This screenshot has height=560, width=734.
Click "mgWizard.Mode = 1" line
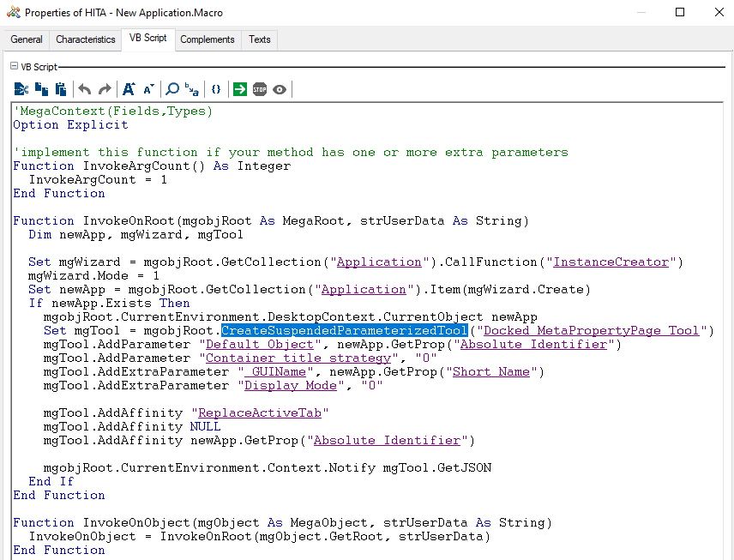coord(93,276)
